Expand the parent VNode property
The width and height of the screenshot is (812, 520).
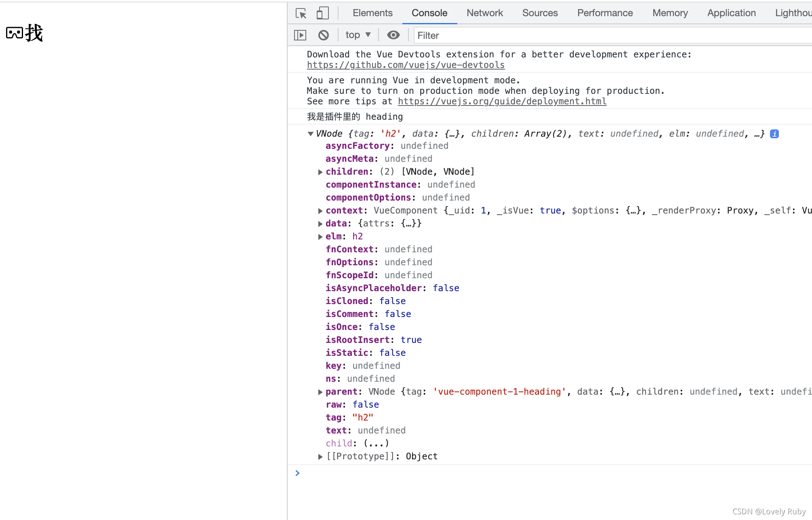(x=320, y=392)
